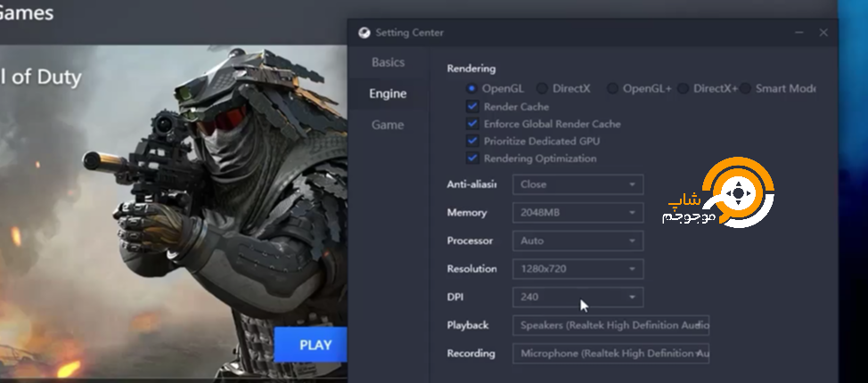Click the Resolution label

click(471, 269)
